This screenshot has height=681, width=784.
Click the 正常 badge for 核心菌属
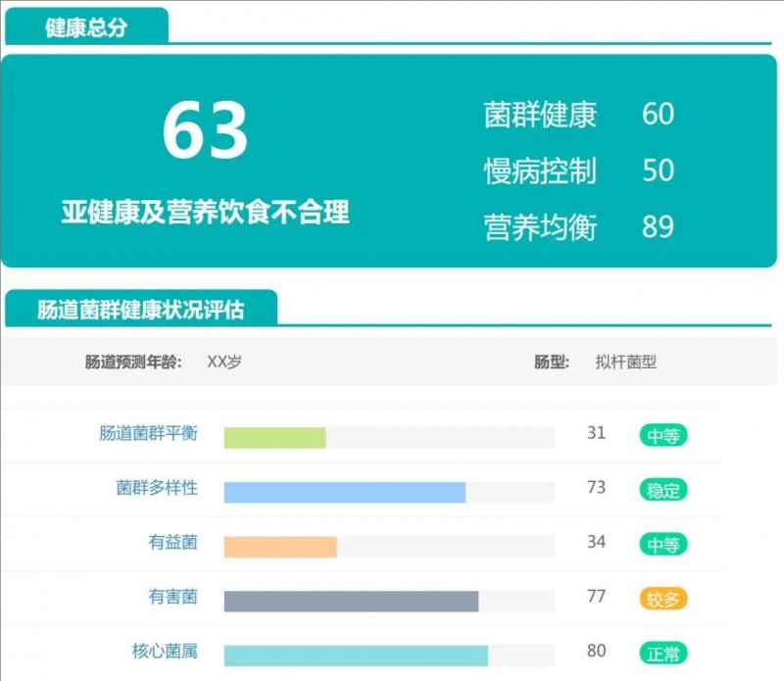(662, 653)
